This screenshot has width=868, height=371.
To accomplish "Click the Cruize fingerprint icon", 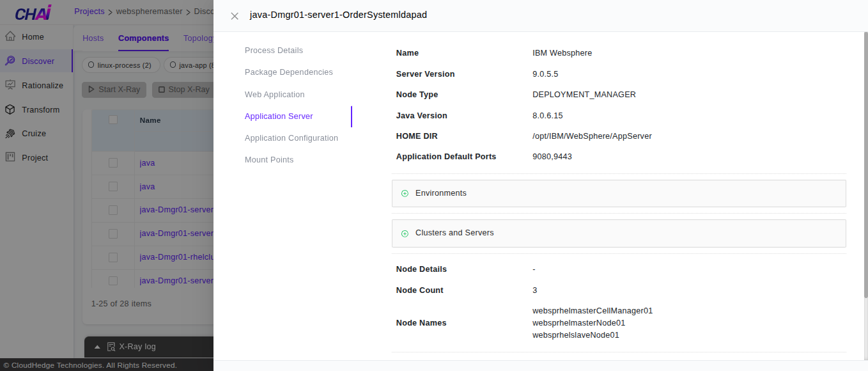I will [x=10, y=133].
